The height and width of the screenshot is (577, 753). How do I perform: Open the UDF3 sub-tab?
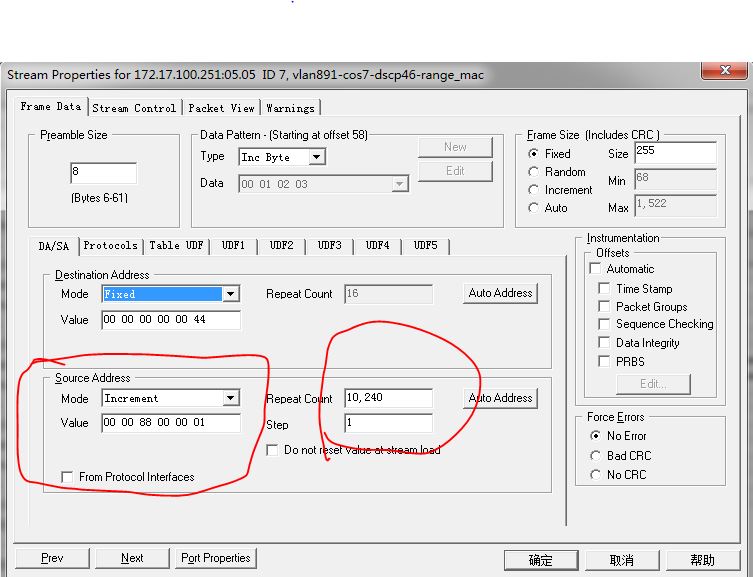(x=329, y=246)
